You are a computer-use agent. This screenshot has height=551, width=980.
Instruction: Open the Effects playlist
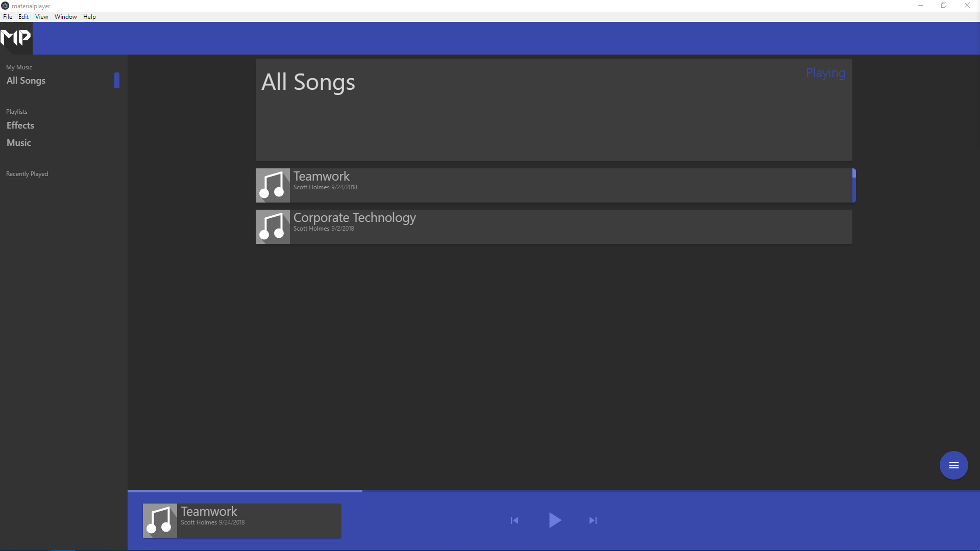click(20, 126)
